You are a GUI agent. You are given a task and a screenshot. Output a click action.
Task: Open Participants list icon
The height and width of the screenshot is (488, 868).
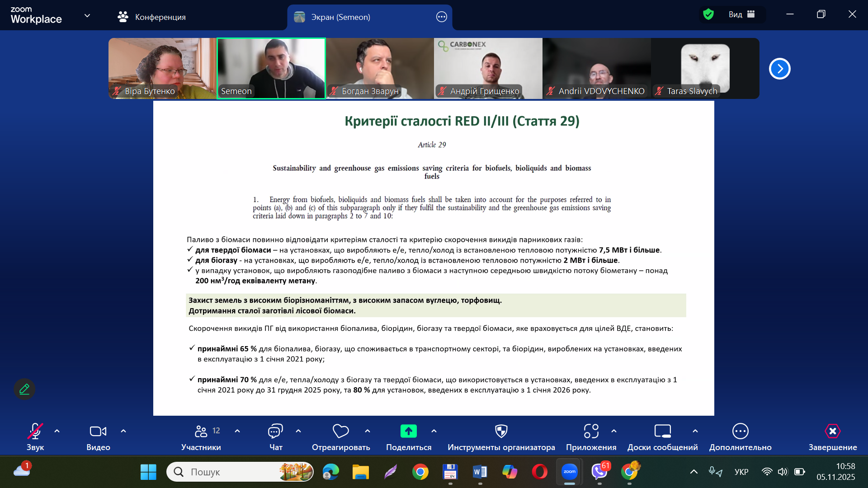(201, 432)
